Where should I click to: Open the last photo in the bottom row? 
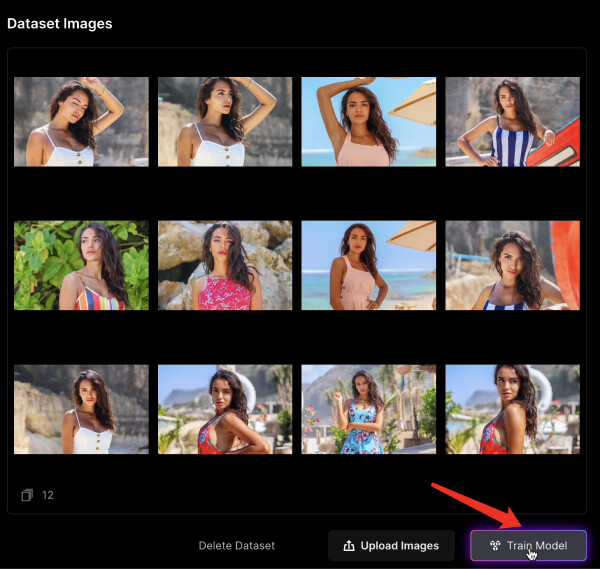(512, 409)
